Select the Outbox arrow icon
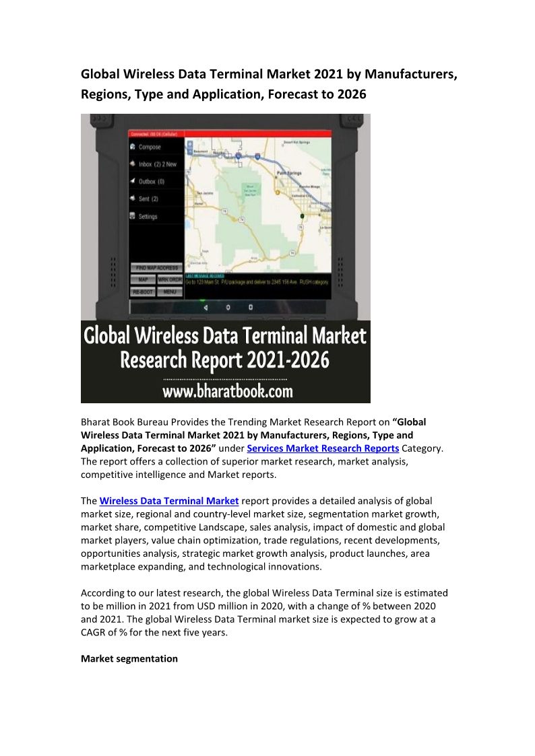This screenshot has height=756, width=535. pos(133,181)
